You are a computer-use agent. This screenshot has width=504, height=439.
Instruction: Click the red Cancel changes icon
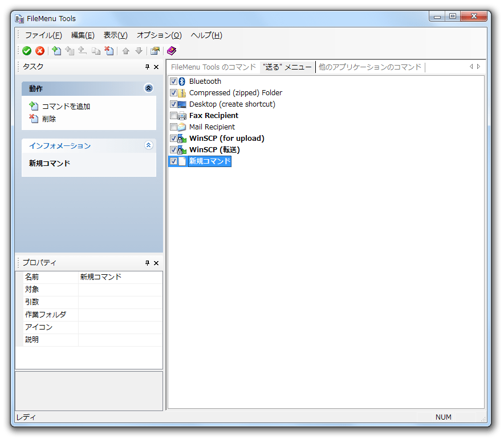point(40,51)
